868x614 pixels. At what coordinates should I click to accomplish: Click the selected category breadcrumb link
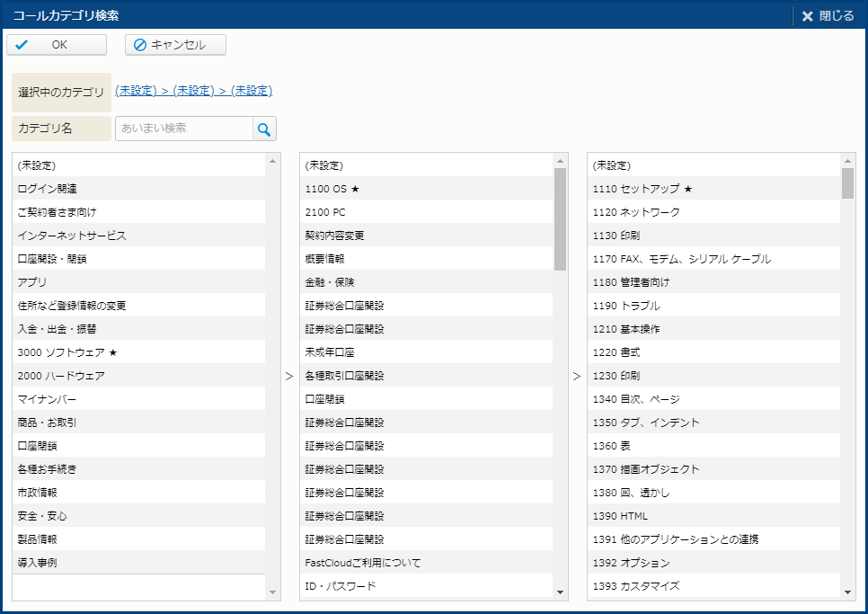[193, 91]
